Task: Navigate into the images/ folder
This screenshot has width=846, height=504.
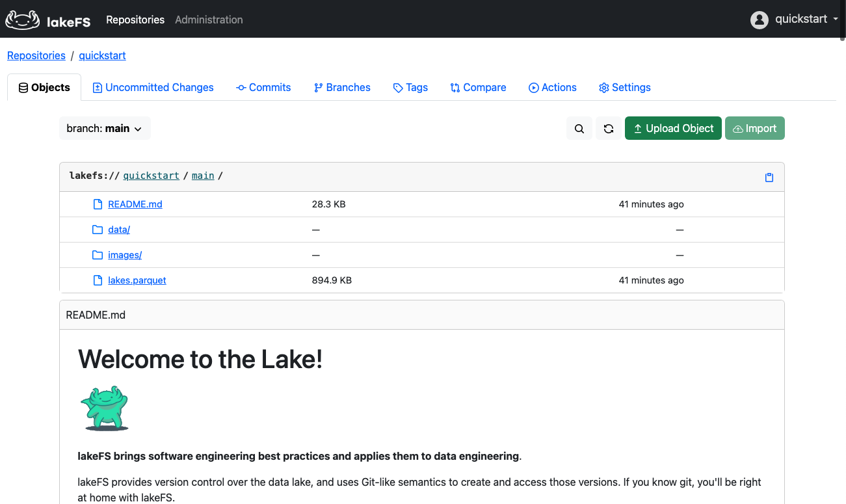Action: point(124,254)
